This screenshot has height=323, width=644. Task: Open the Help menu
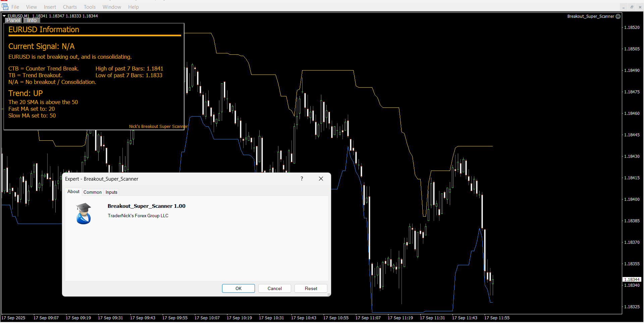(133, 7)
